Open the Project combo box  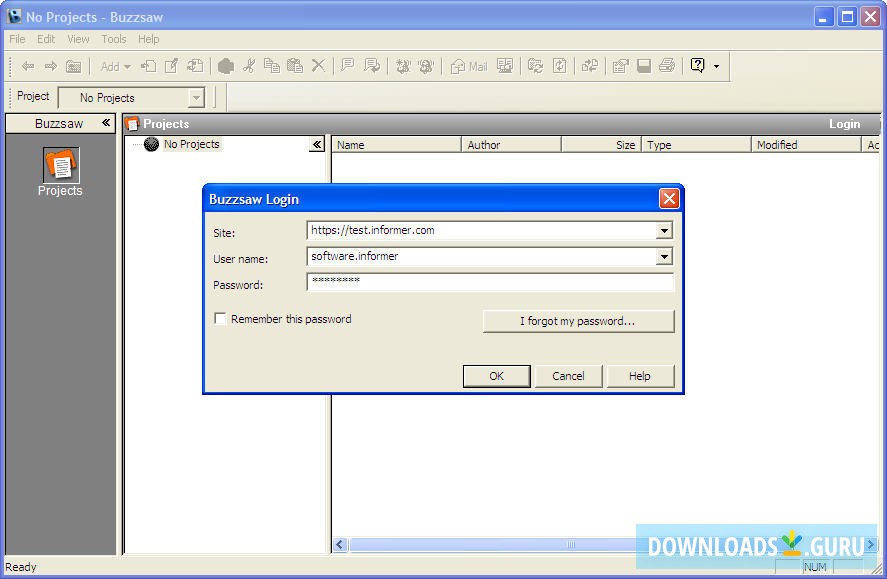coord(132,98)
